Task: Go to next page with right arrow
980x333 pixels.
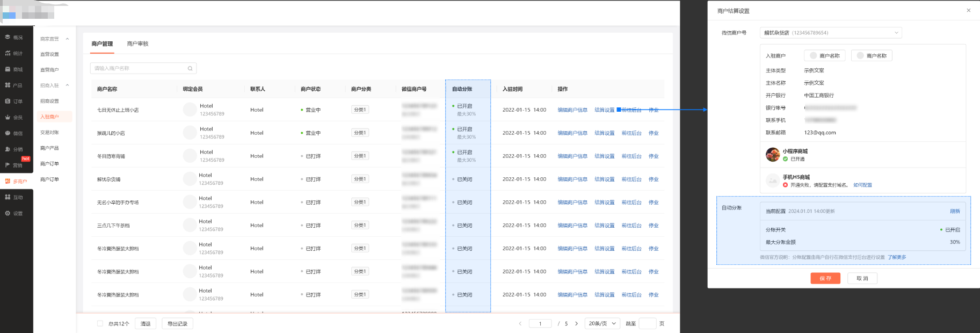Action: (x=576, y=323)
